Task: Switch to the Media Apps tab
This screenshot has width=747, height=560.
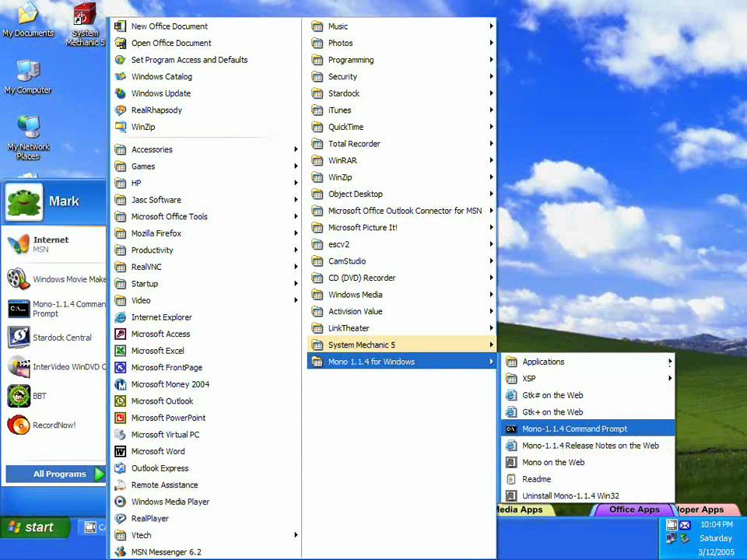Action: 524,509
